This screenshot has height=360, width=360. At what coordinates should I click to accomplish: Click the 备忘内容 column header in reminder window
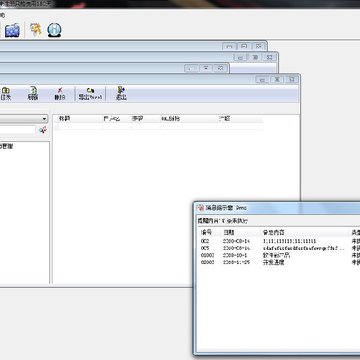click(x=304, y=232)
